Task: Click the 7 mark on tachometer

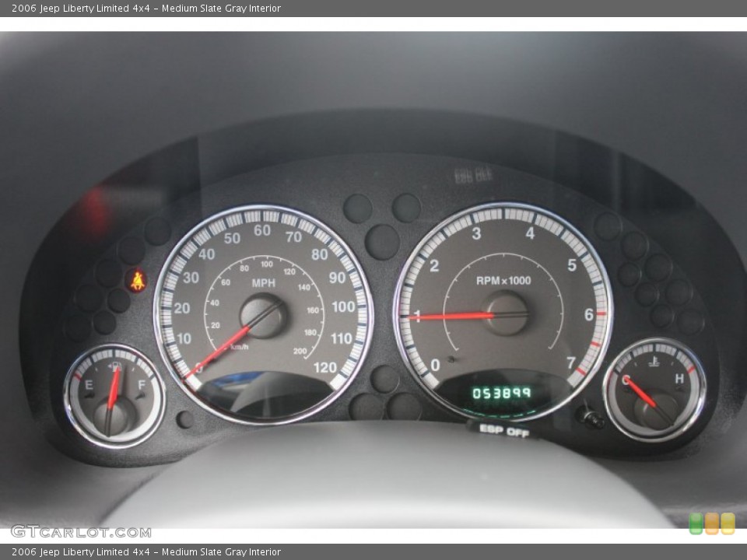Action: coord(570,363)
